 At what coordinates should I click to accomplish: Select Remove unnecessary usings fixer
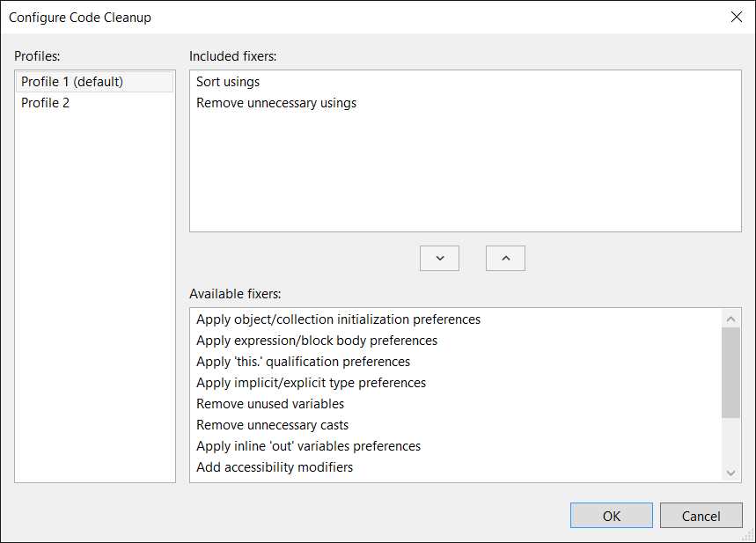pyautogui.click(x=275, y=102)
